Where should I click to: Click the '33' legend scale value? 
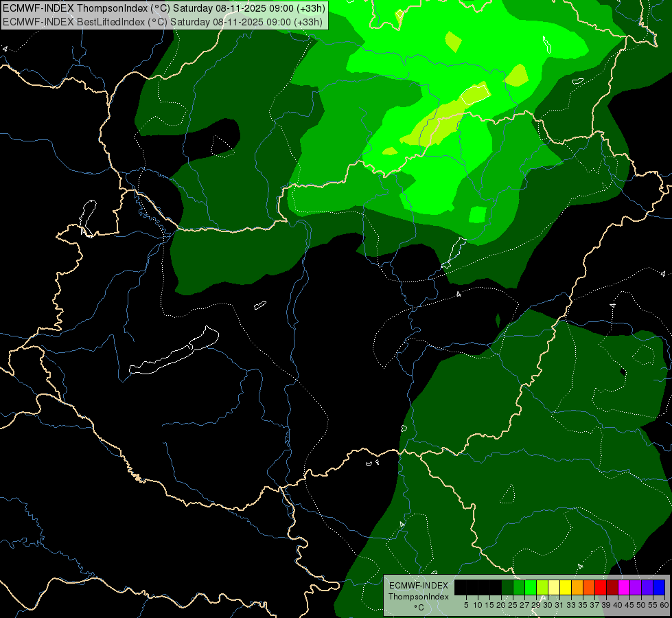click(x=571, y=605)
